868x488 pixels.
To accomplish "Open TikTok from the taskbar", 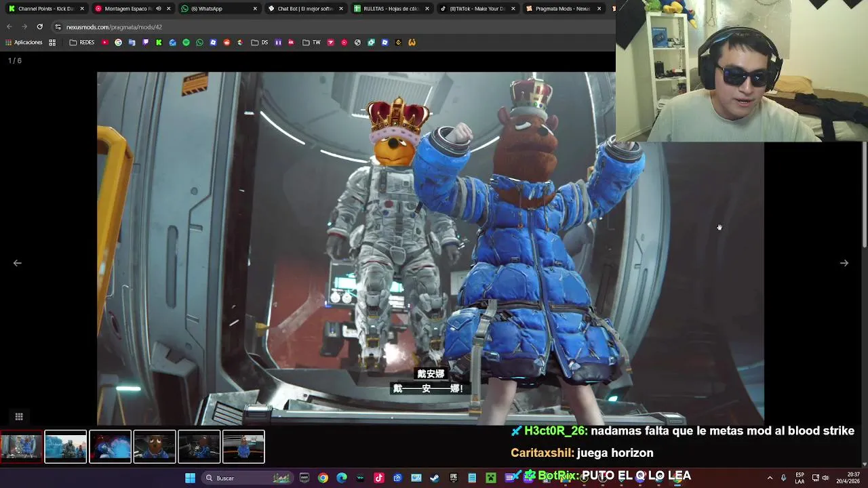I will 378,478.
